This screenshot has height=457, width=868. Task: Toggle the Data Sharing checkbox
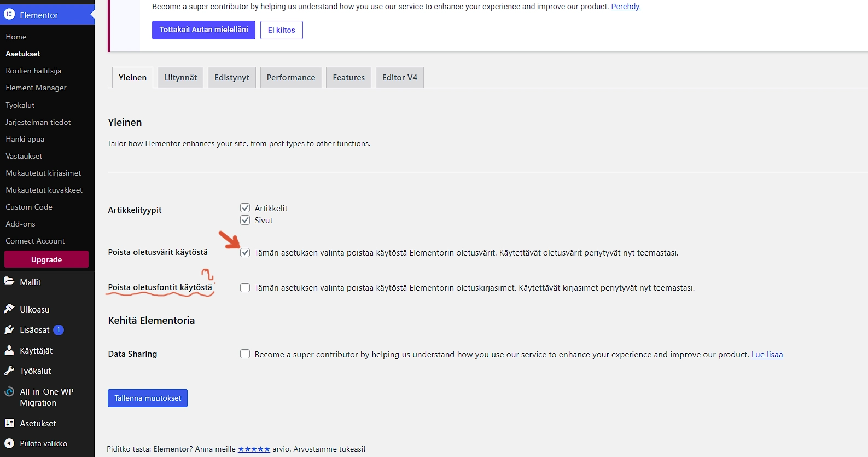[245, 354]
